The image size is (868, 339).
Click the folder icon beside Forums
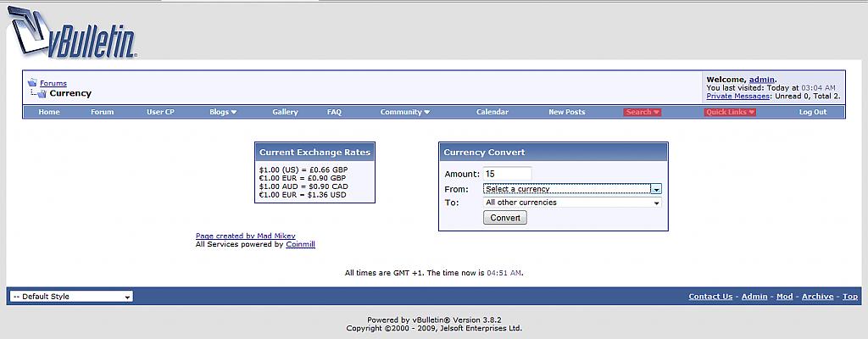pyautogui.click(x=32, y=83)
